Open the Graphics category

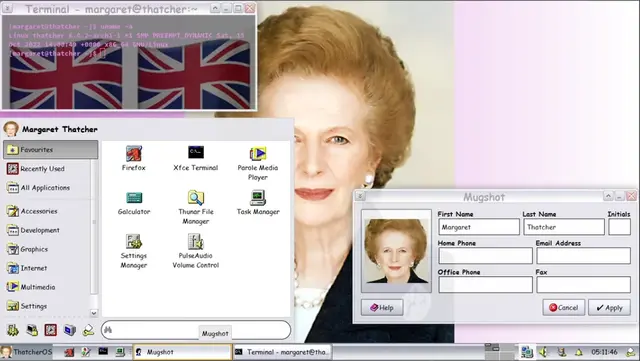point(48,249)
